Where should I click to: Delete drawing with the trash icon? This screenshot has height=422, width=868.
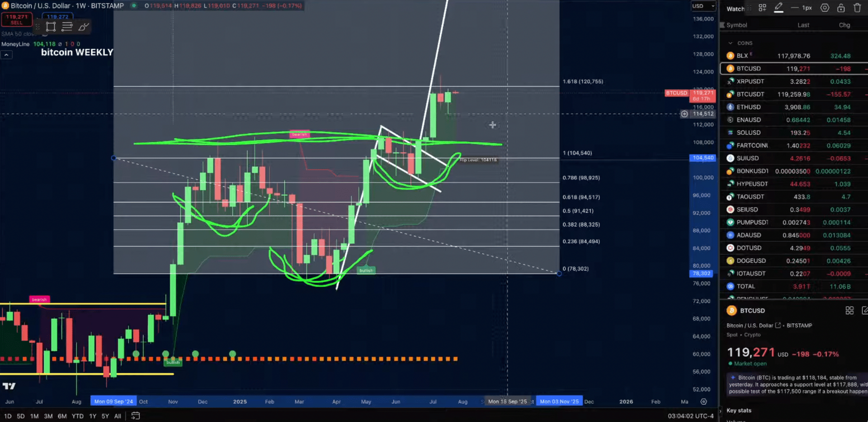click(x=857, y=8)
